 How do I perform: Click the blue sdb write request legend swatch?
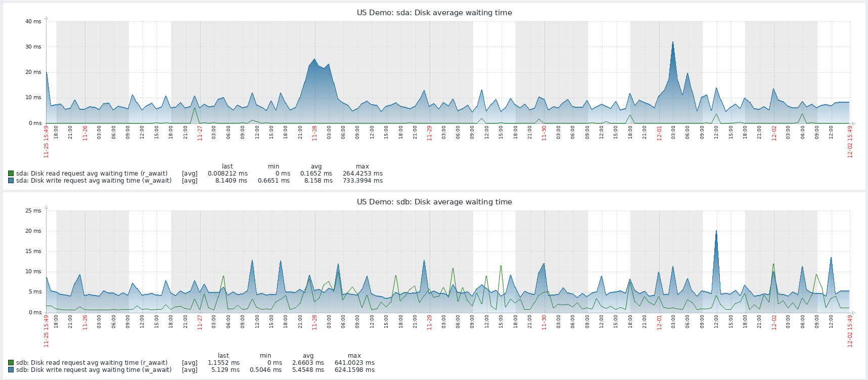pos(11,370)
